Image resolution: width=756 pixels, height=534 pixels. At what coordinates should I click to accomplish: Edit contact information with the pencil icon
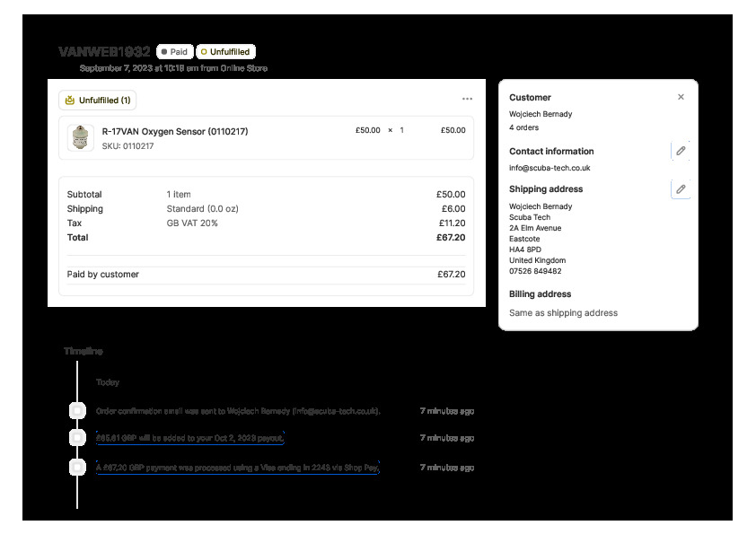[681, 151]
